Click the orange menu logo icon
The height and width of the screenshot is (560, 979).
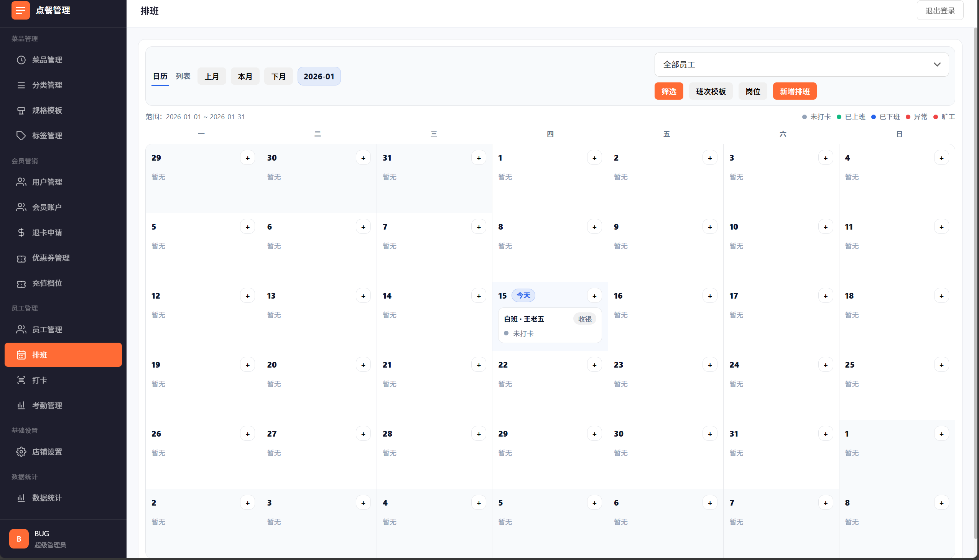tap(20, 10)
